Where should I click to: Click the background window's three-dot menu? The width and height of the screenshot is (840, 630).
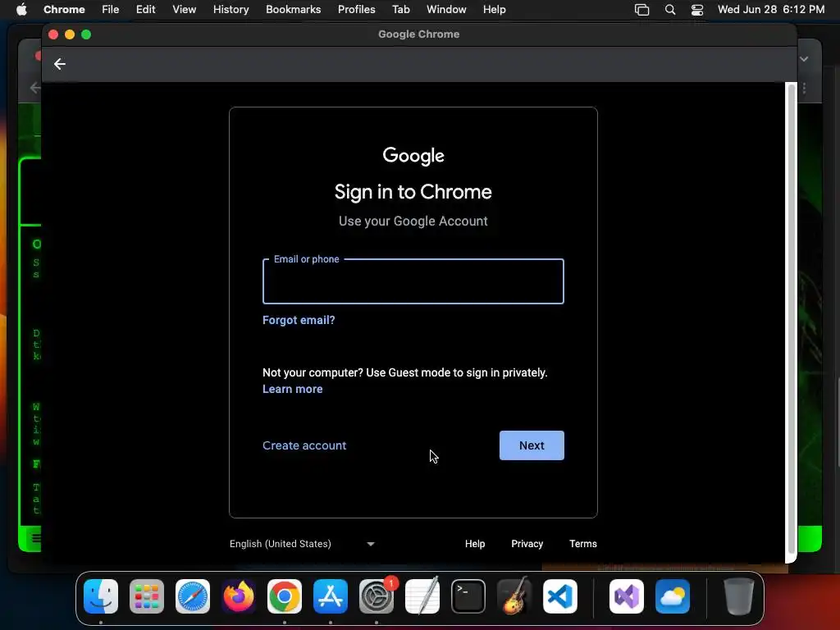(x=804, y=88)
